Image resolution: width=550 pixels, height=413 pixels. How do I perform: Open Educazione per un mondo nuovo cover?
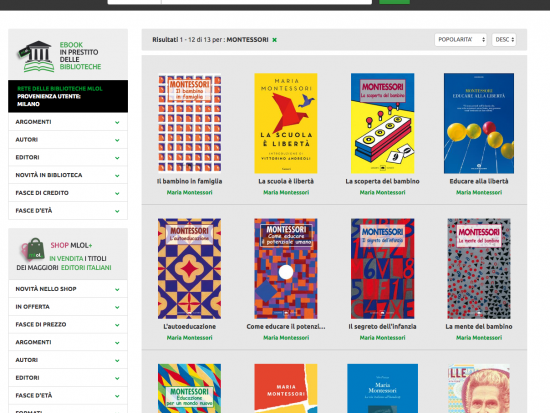[x=189, y=388]
